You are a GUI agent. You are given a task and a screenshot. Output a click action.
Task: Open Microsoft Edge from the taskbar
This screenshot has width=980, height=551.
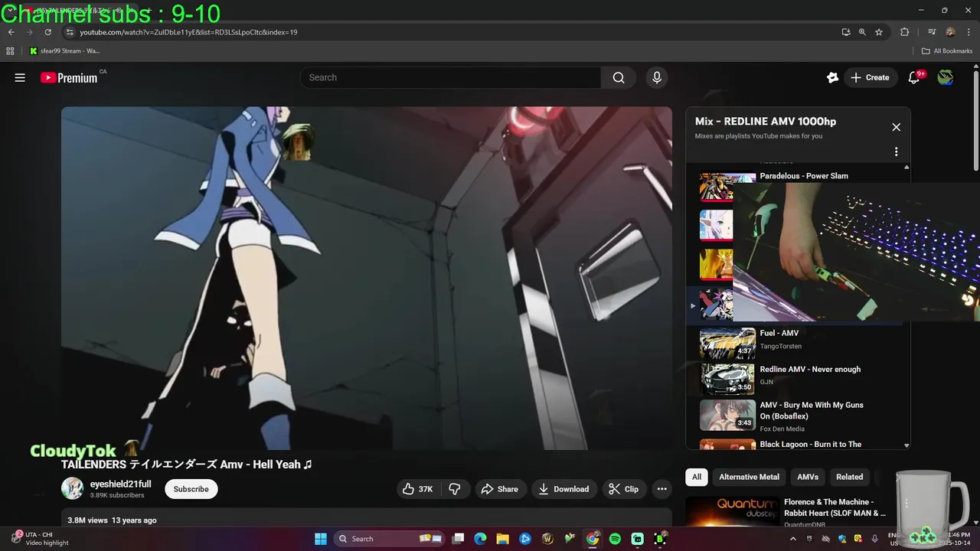click(480, 539)
